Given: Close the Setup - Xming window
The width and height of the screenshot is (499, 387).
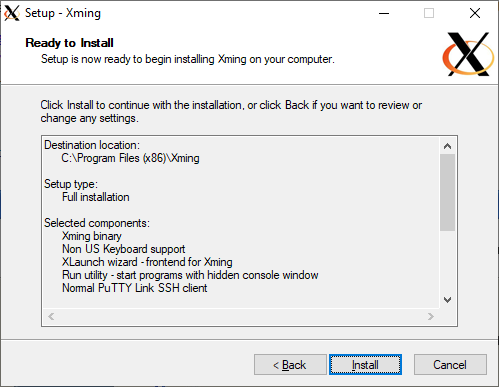Looking at the screenshot, I should click(475, 13).
